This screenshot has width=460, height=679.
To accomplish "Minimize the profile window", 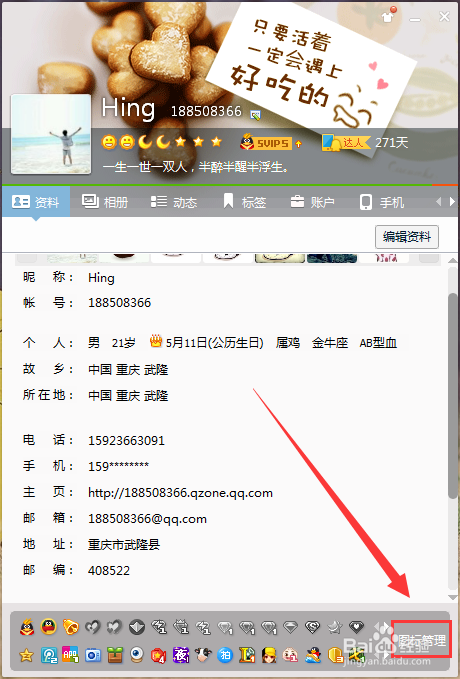I will point(415,19).
